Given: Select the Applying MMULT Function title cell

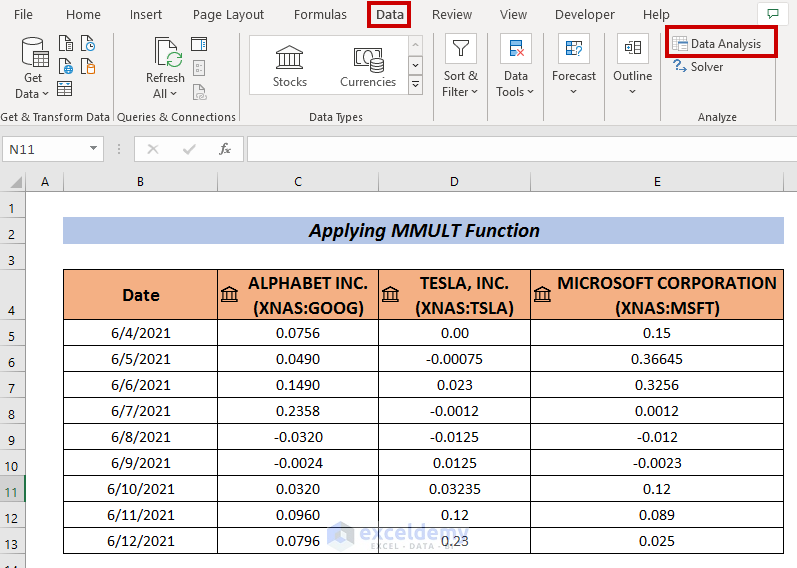Looking at the screenshot, I should point(423,230).
